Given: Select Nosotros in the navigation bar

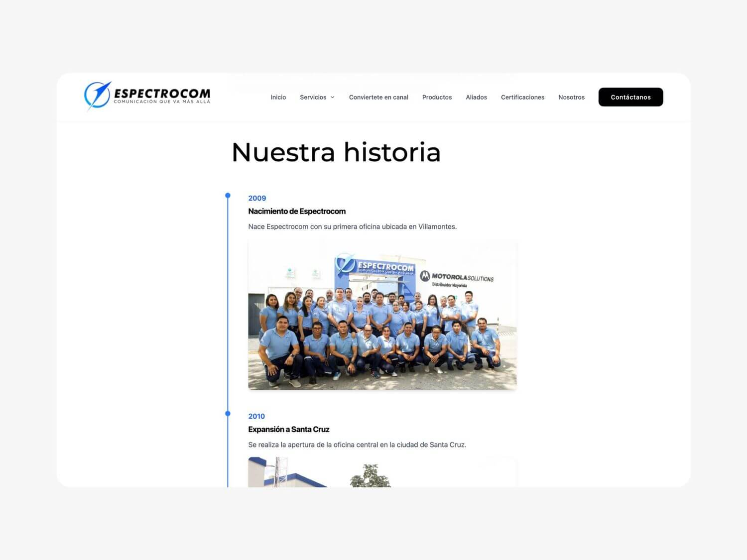Looking at the screenshot, I should click(571, 97).
